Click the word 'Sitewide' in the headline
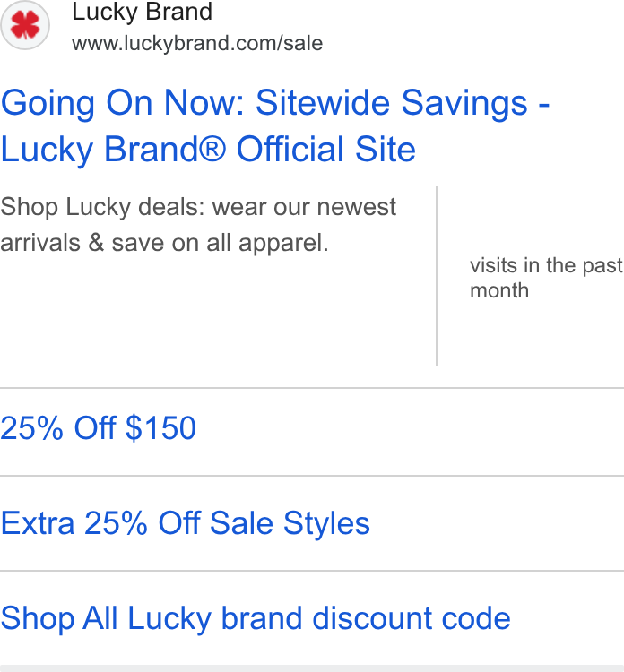The height and width of the screenshot is (672, 624). click(x=323, y=103)
